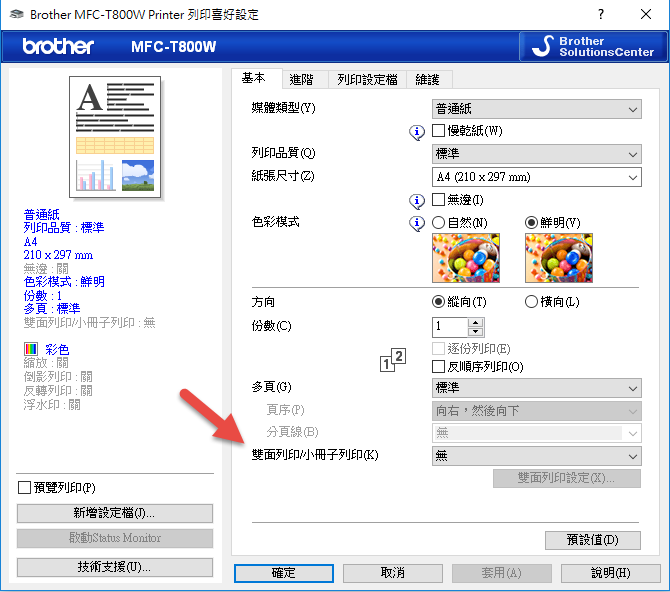
Task: Click the 多頁 : 標準 summary text
Action: point(52,309)
